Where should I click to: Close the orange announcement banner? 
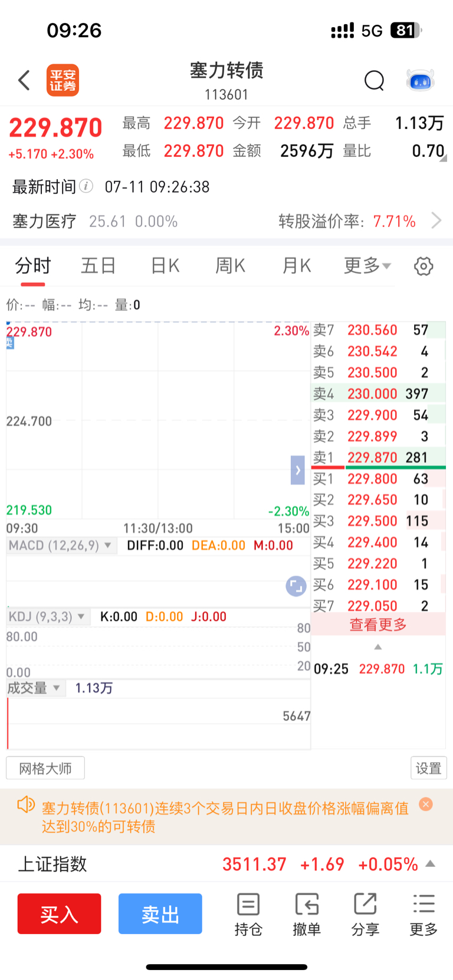pos(426,804)
